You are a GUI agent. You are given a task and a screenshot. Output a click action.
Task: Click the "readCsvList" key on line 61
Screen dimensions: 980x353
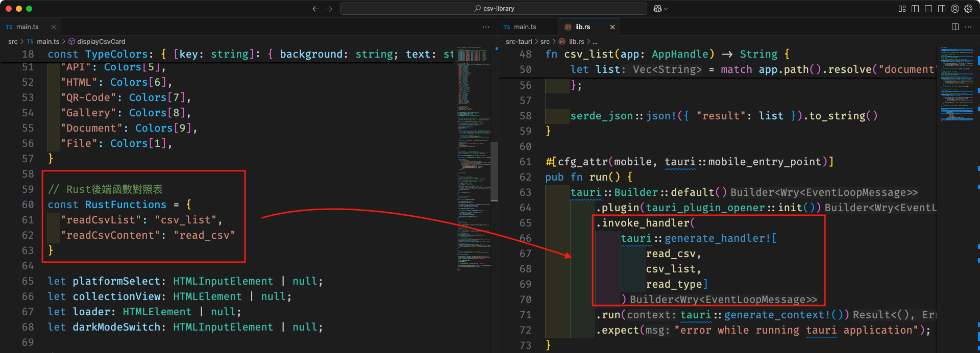[101, 220]
